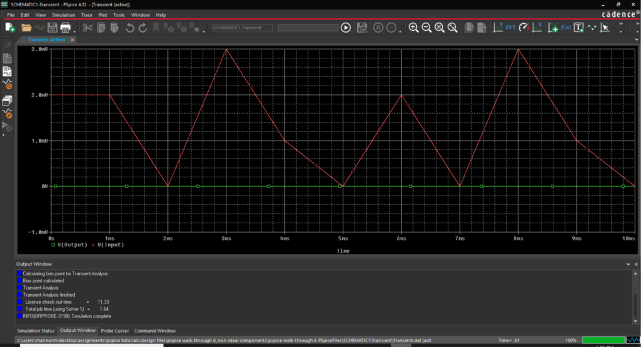The height and width of the screenshot is (347, 644).
Task: Select the Transient (active) tab
Action: pyautogui.click(x=46, y=40)
